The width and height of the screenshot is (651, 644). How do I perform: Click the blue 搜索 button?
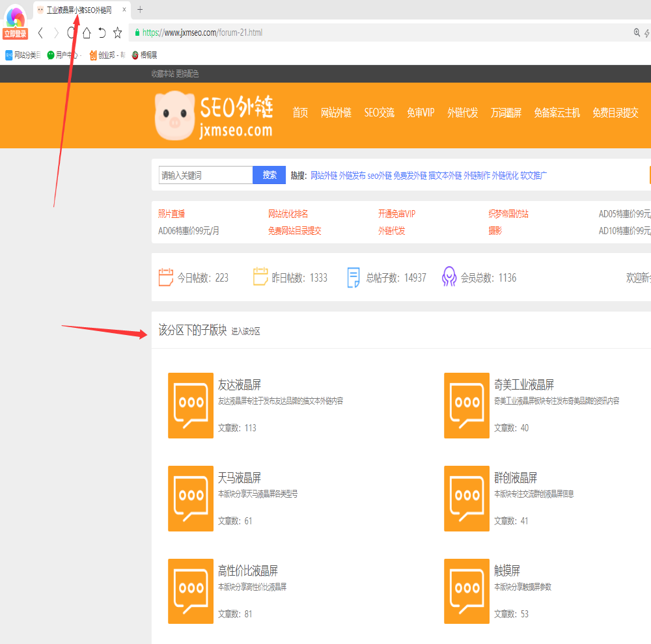270,175
